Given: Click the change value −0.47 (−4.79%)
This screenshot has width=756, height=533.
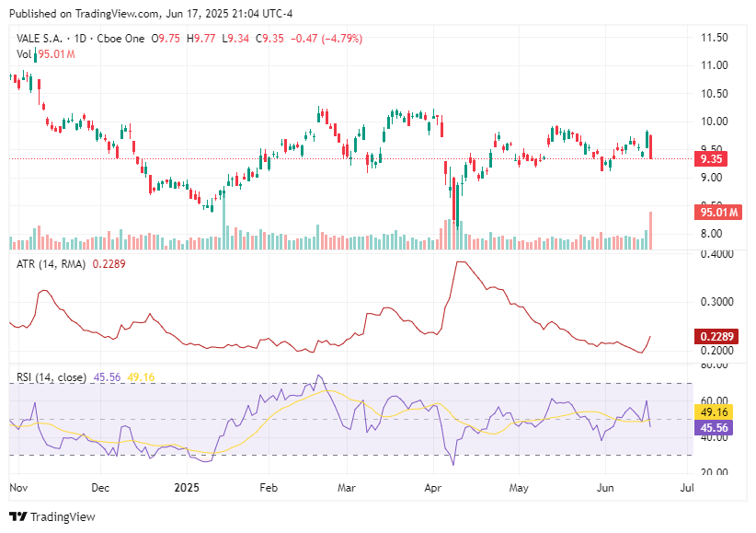Looking at the screenshot, I should point(326,39).
